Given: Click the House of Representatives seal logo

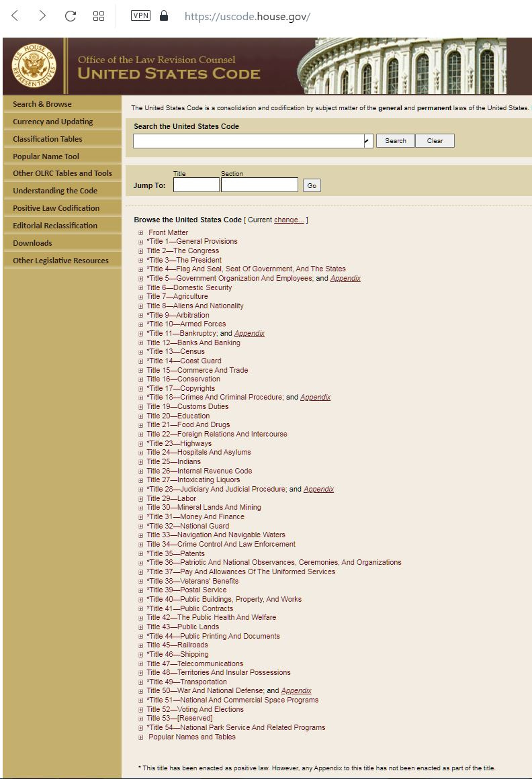Looking at the screenshot, I should coord(34,66).
